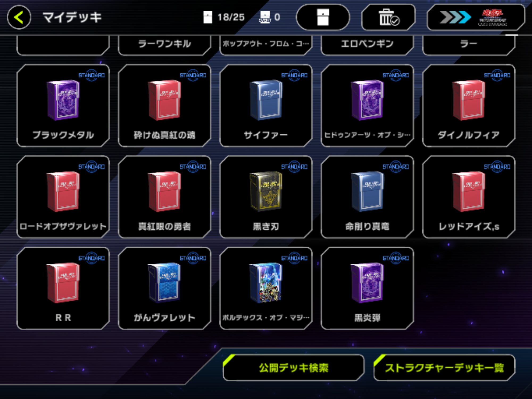
Task: Go back with the green arrow button
Action: pyautogui.click(x=19, y=17)
